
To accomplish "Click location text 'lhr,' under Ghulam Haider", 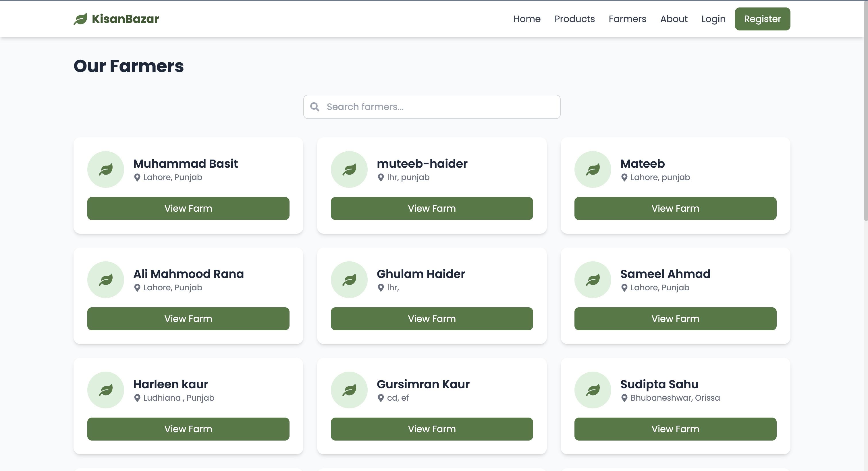I will [x=393, y=288].
